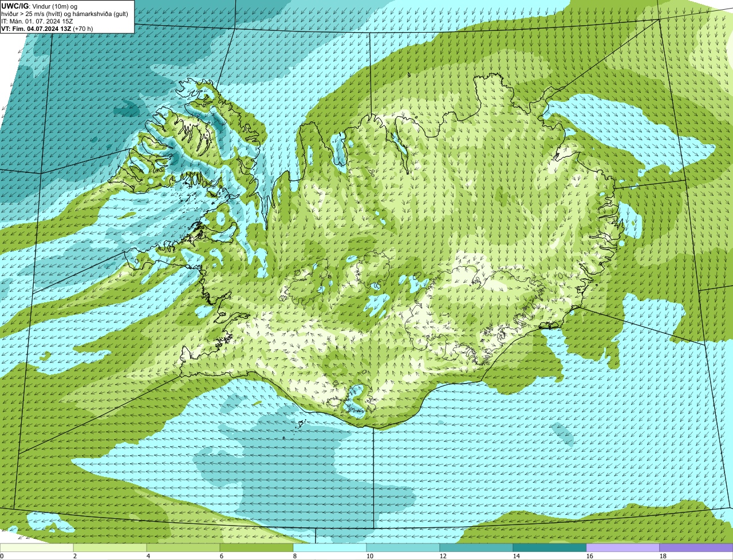Click the "UWC/IG" title text
This screenshot has width=733, height=560.
[x=14, y=6]
